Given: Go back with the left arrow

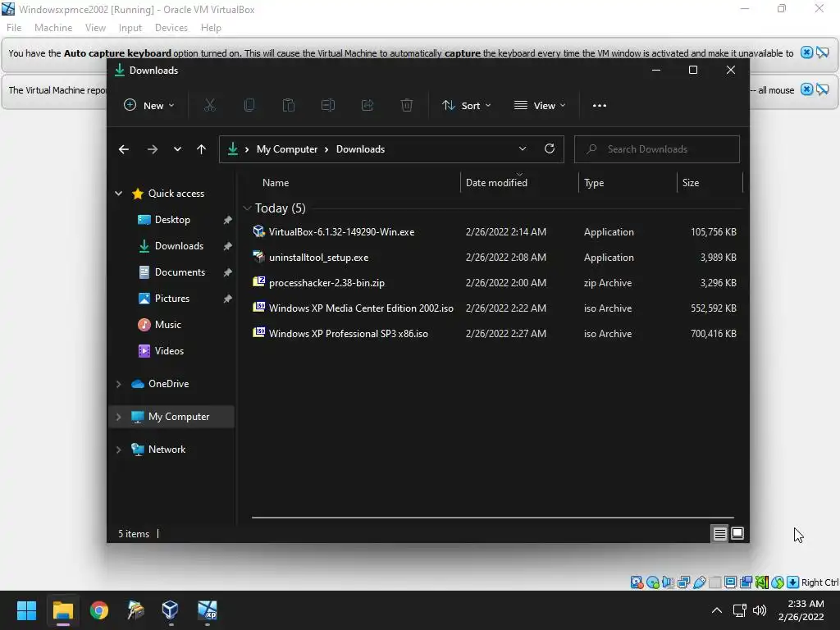Looking at the screenshot, I should [124, 149].
